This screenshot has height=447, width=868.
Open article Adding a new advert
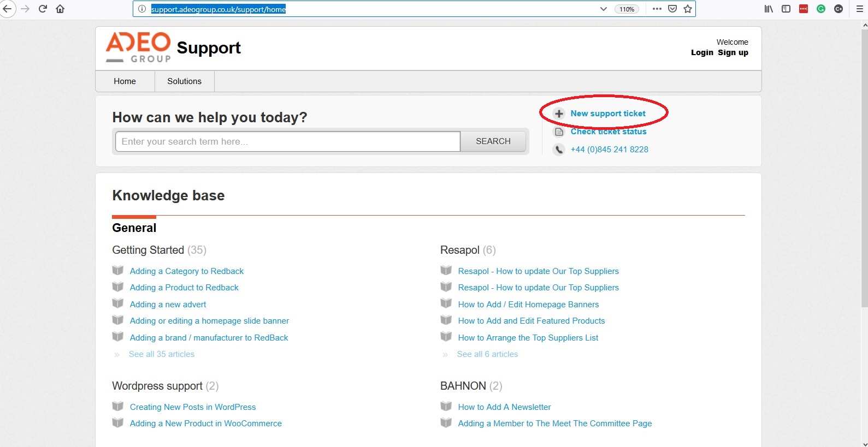tap(168, 305)
